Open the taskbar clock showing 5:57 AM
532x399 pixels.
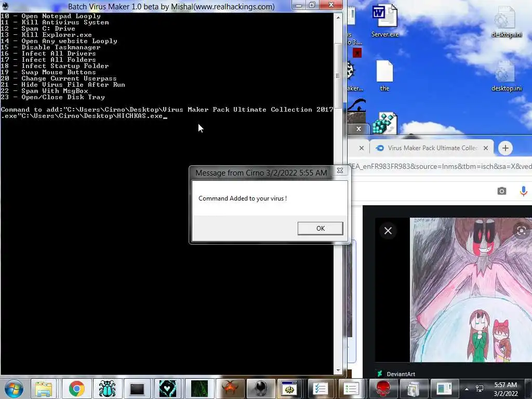pyautogui.click(x=506, y=389)
